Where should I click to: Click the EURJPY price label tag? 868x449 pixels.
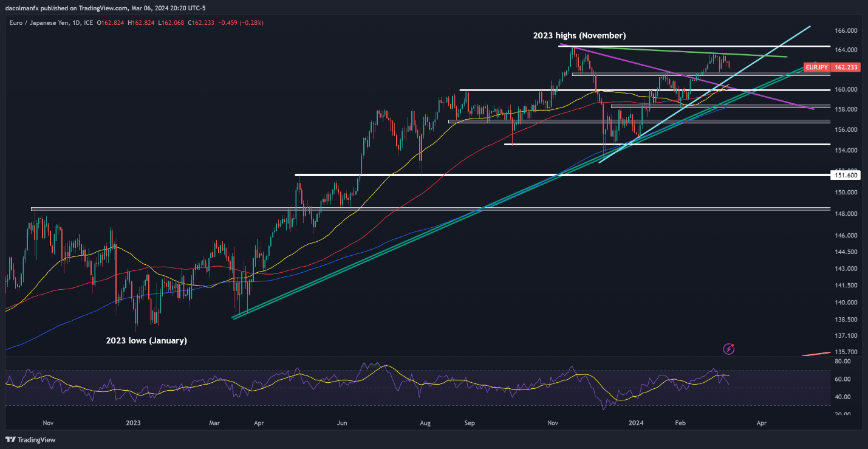[x=816, y=67]
